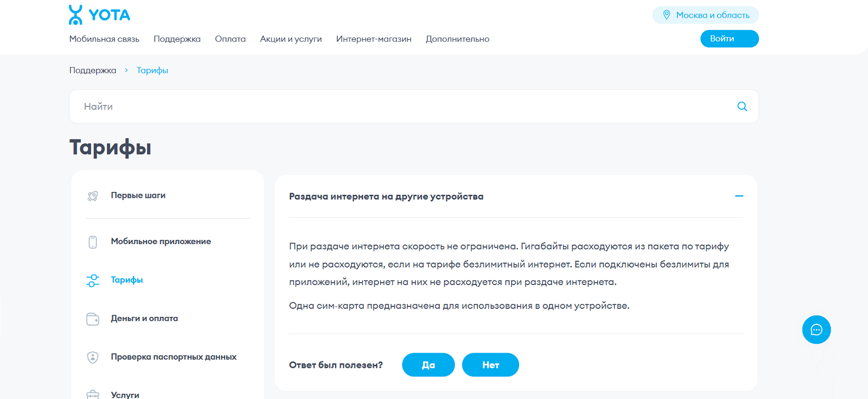The height and width of the screenshot is (399, 868).
Task: Open the Интернет-магазин section
Action: click(373, 39)
